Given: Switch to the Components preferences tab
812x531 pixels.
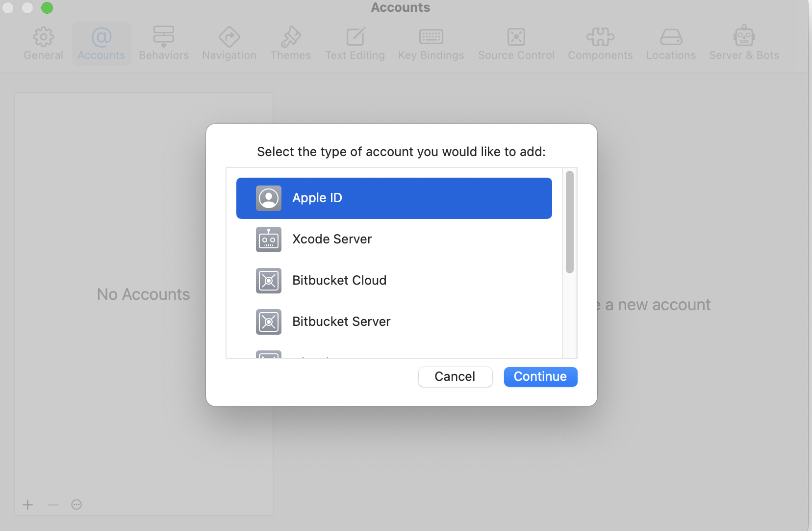Looking at the screenshot, I should point(600,44).
